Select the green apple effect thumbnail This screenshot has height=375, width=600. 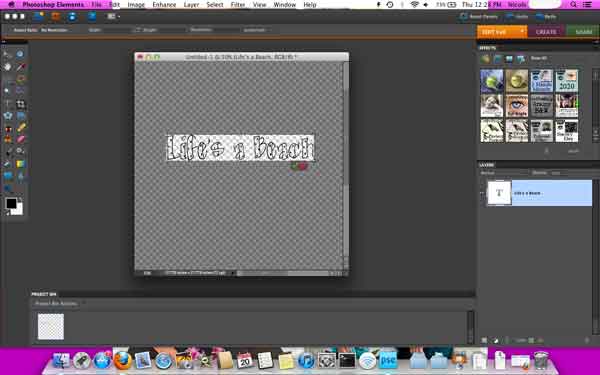pos(492,81)
